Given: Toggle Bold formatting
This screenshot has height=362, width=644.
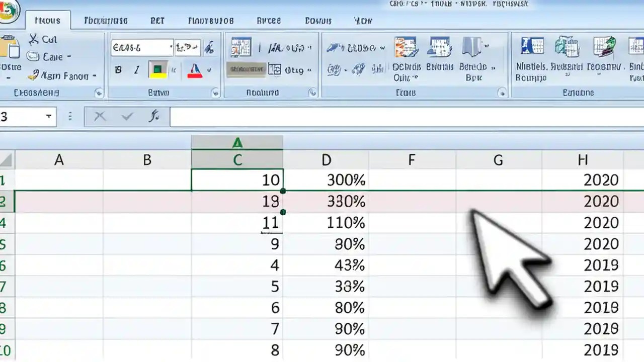Looking at the screenshot, I should click(x=117, y=69).
